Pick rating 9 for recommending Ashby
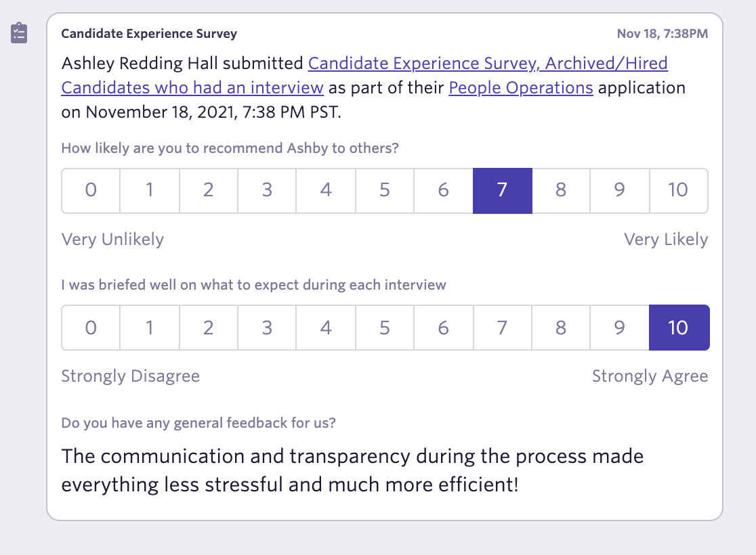756x555 pixels. (x=619, y=191)
